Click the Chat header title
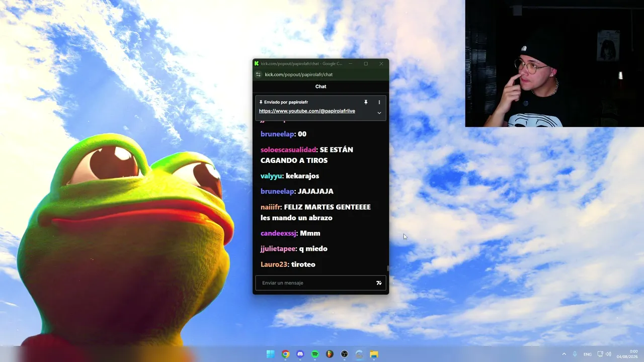644x362 pixels. [x=320, y=86]
